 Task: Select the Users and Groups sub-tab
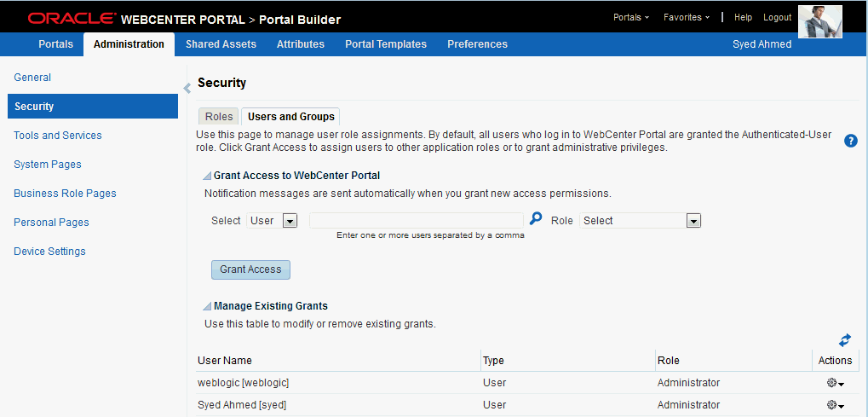point(291,117)
